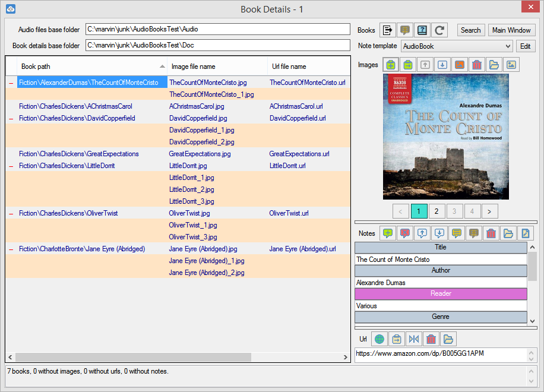Delete image with Images trash icon

point(477,65)
